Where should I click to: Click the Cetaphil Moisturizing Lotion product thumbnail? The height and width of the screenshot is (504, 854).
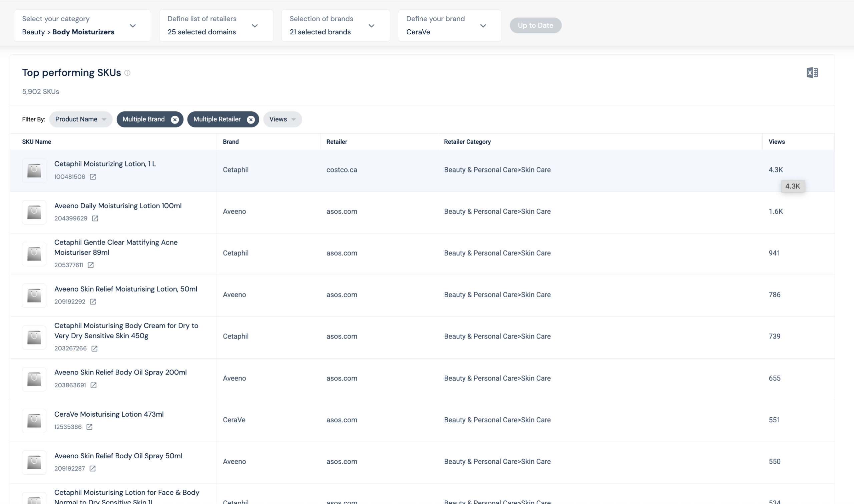pos(34,170)
